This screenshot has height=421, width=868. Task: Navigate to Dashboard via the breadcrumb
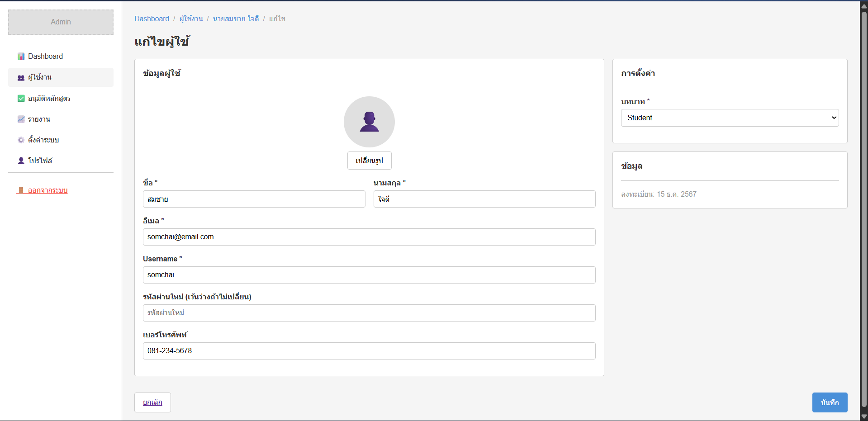coord(152,19)
